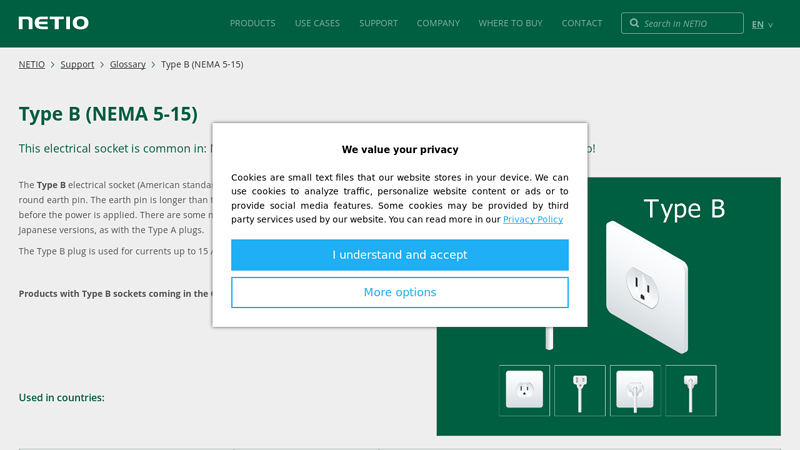Image resolution: width=800 pixels, height=450 pixels.
Task: Select the second thumbnail showing a plug
Action: pyautogui.click(x=580, y=390)
